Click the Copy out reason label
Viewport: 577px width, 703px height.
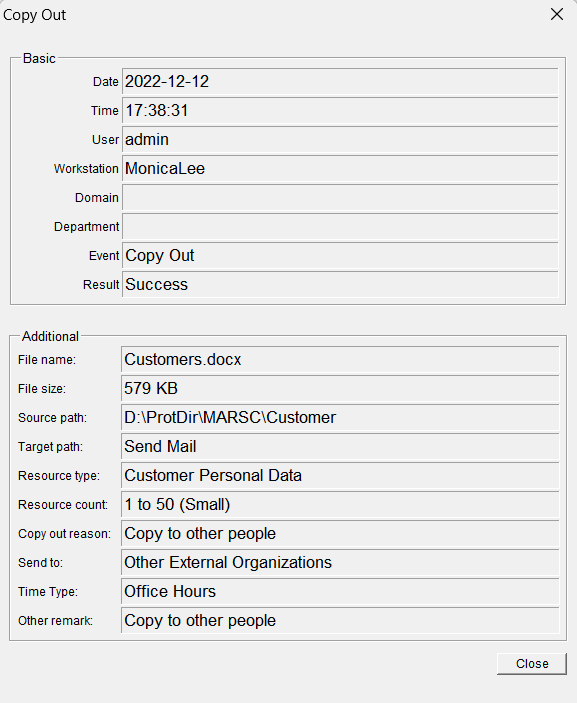coord(64,534)
